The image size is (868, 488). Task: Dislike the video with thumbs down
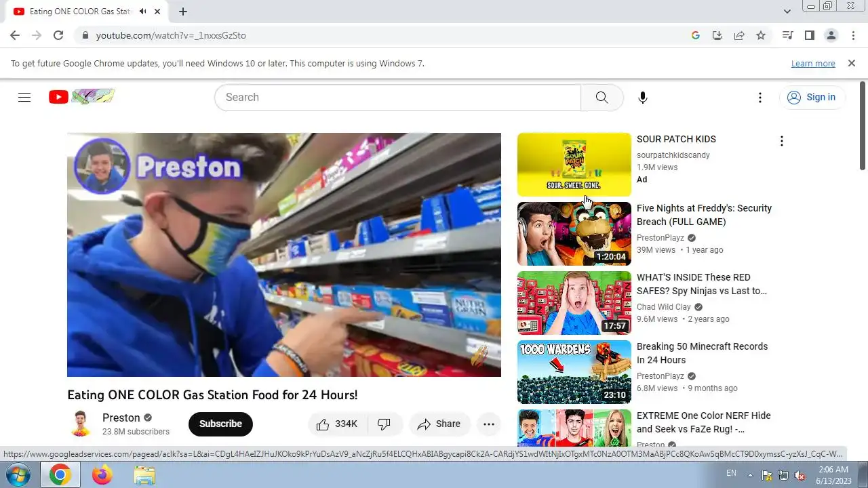tap(384, 424)
